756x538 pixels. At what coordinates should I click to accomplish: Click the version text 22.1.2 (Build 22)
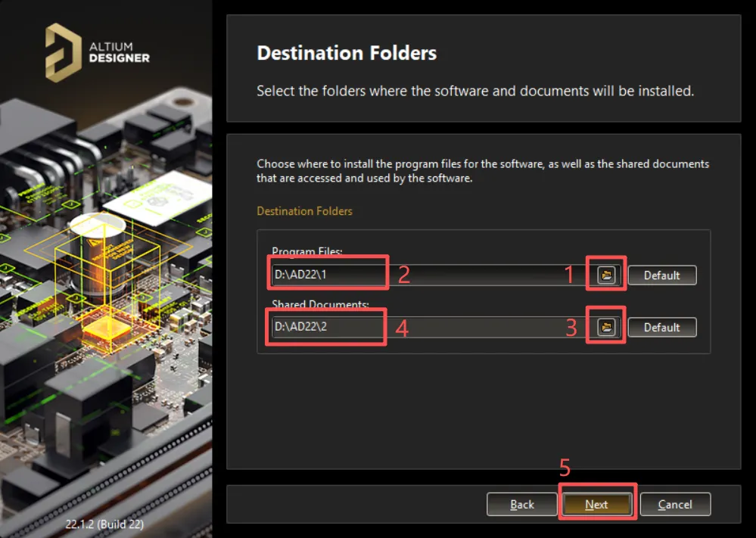[104, 524]
